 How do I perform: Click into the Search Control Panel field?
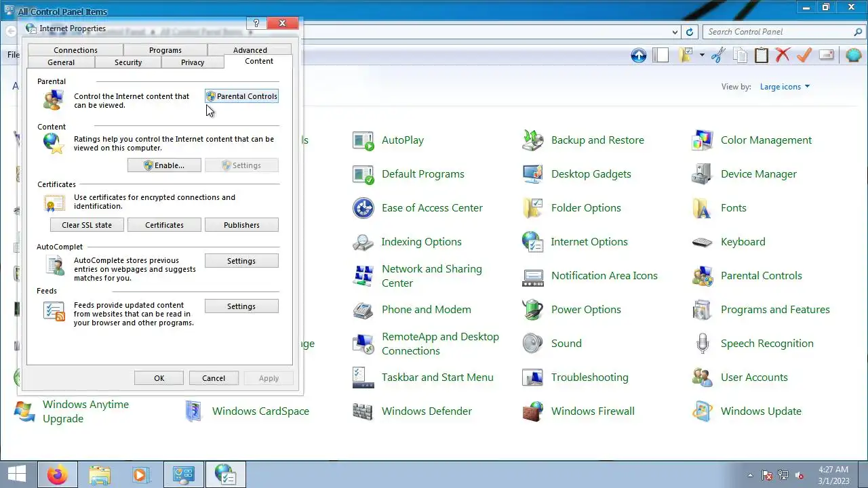coord(777,32)
